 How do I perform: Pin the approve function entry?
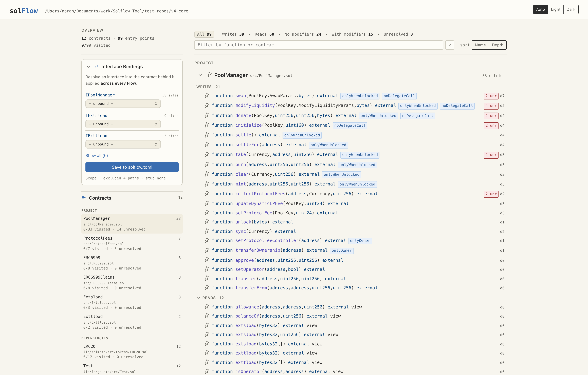click(x=207, y=260)
